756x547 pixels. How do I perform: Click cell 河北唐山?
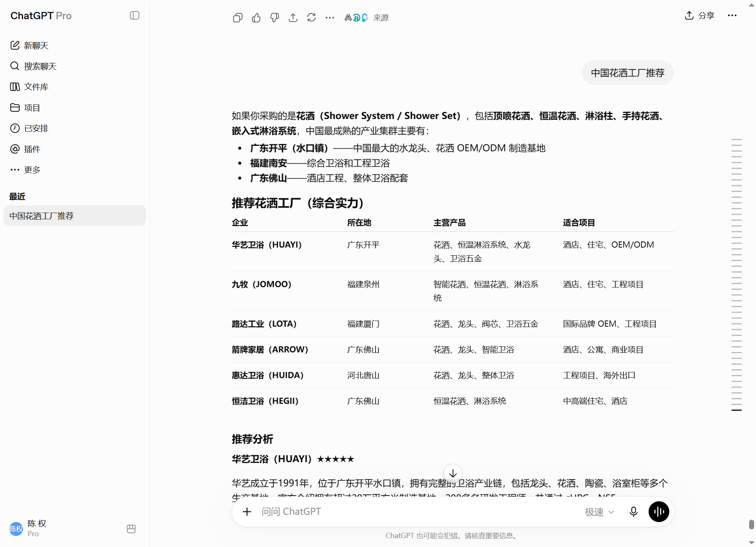(363, 375)
